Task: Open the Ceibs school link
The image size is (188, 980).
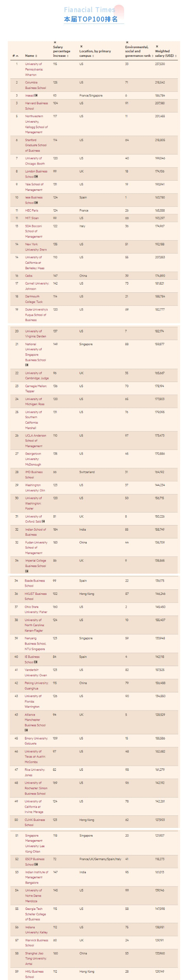Action: [x=29, y=276]
